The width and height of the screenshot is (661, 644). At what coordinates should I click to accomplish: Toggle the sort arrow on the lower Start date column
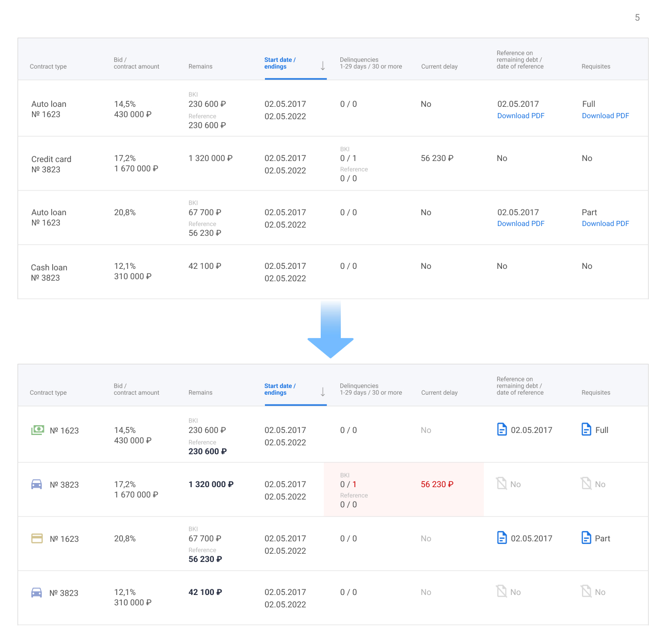click(323, 392)
